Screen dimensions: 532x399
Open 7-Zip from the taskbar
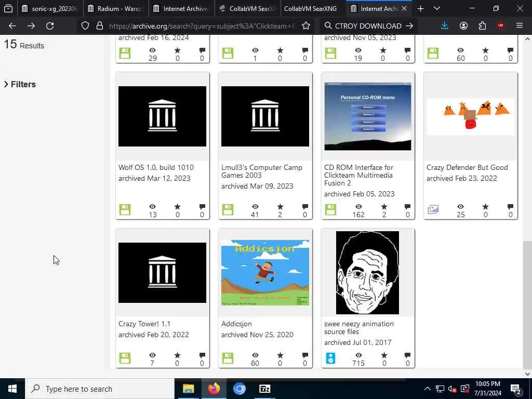[x=264, y=389]
